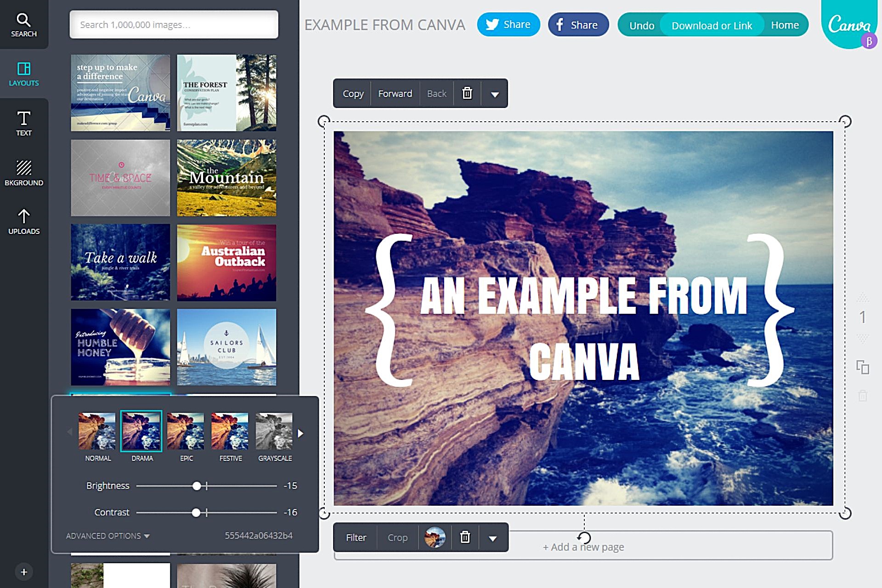
Task: Switch to the Layouts tab
Action: (23, 74)
